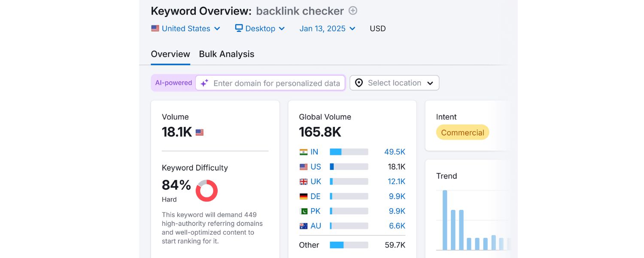Click the UK flag in Global Volume
The image size is (644, 258).
pos(303,181)
